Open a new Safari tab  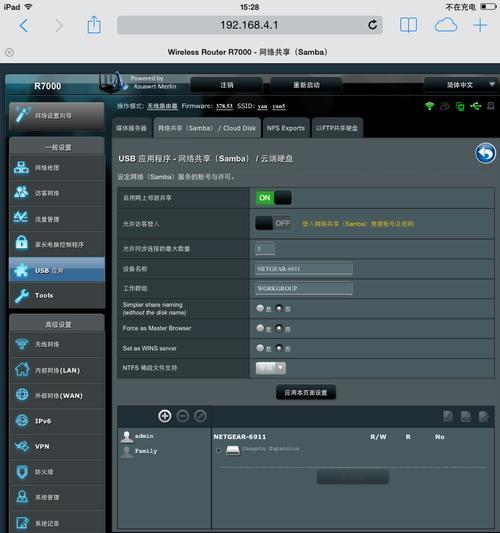(480, 25)
